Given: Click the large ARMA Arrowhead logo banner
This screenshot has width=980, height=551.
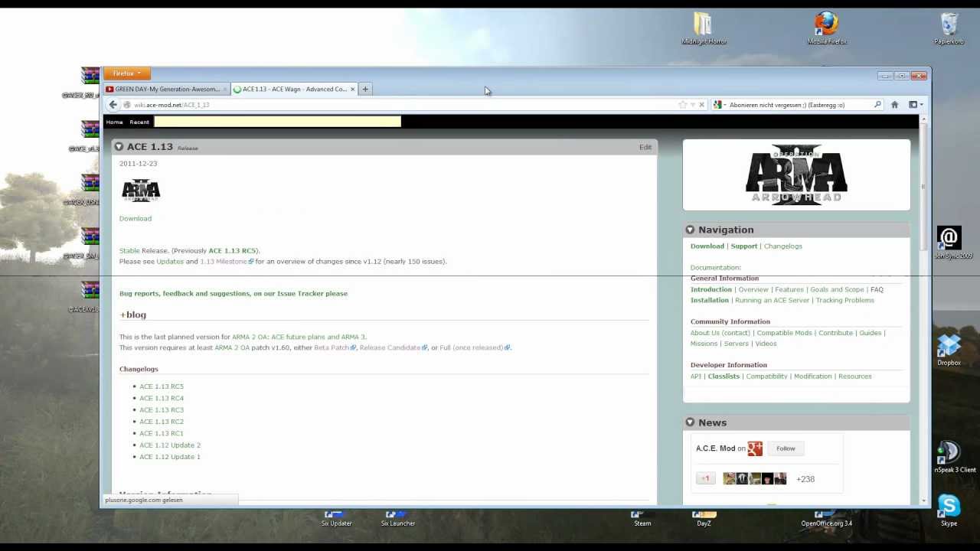Looking at the screenshot, I should 796,174.
